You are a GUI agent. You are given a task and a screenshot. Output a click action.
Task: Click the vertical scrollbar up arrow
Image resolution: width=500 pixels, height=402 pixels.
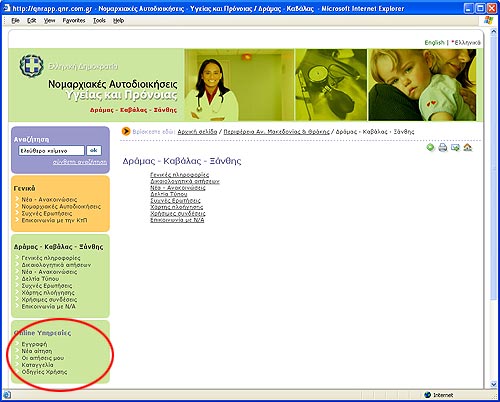(494, 32)
